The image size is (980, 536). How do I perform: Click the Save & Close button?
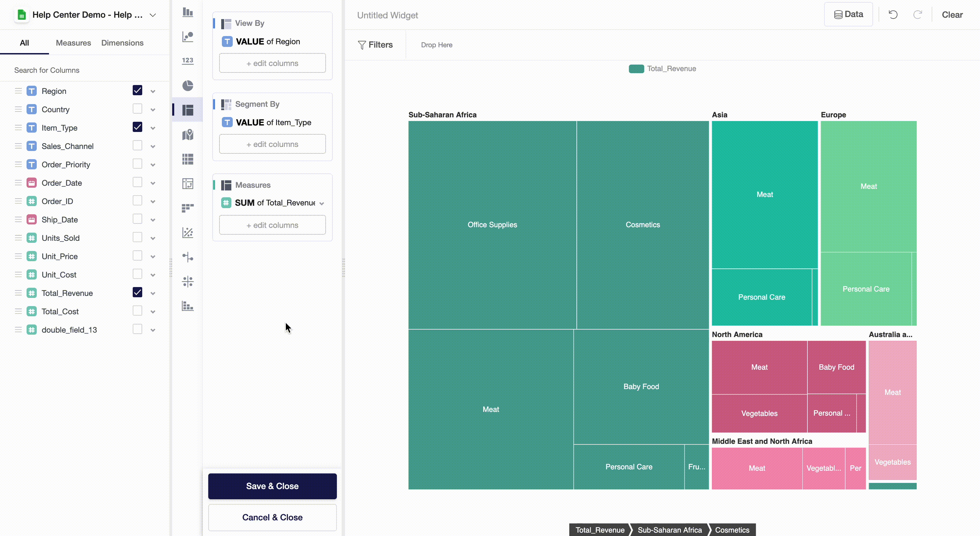(x=272, y=486)
